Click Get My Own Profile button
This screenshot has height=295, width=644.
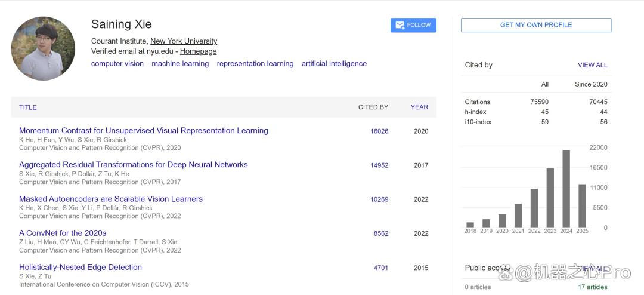[x=536, y=25]
